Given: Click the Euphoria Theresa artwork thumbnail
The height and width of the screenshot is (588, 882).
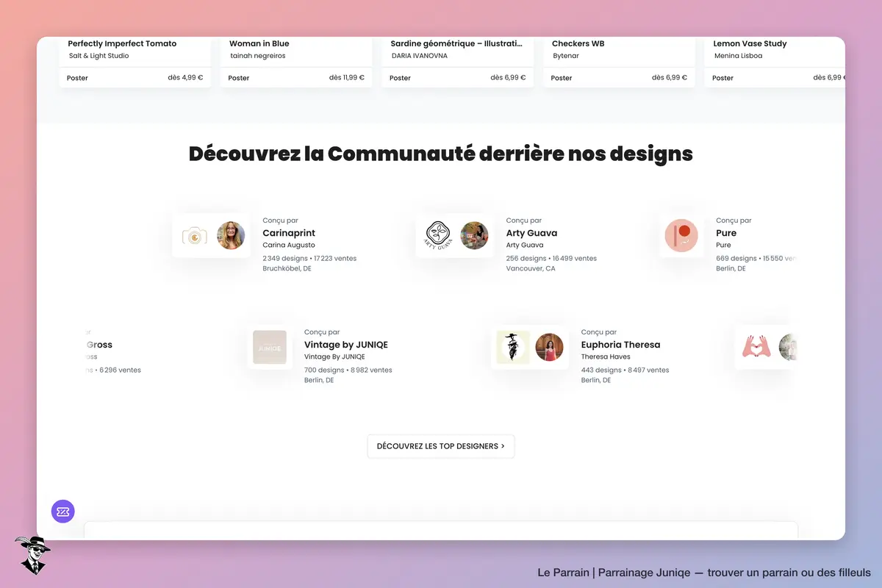Looking at the screenshot, I should tap(513, 347).
